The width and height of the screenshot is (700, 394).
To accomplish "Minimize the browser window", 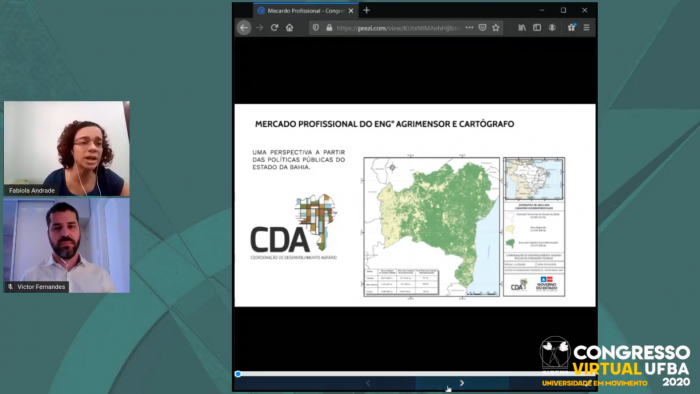I will tap(542, 10).
